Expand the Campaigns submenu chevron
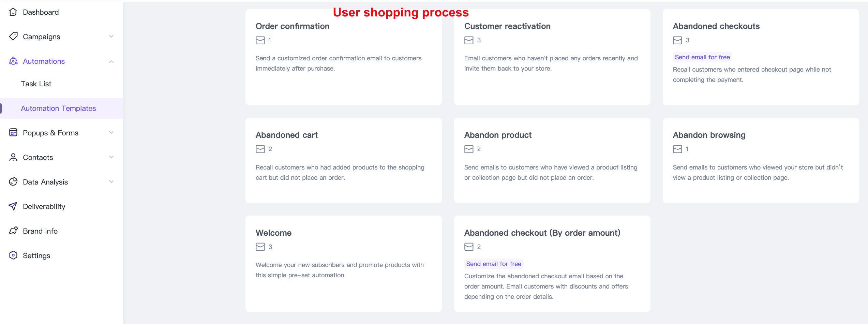 pos(111,36)
